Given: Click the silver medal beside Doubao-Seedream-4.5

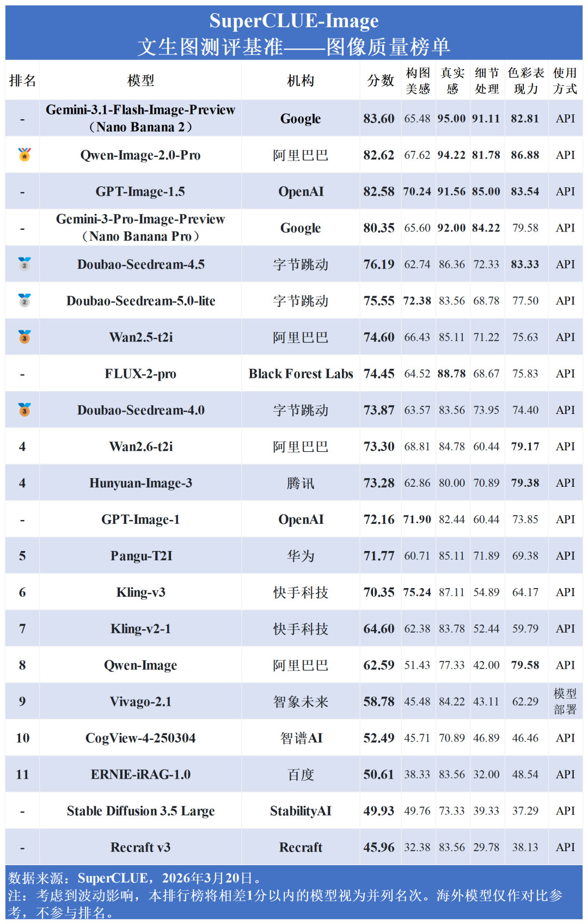Looking at the screenshot, I should [x=24, y=264].
